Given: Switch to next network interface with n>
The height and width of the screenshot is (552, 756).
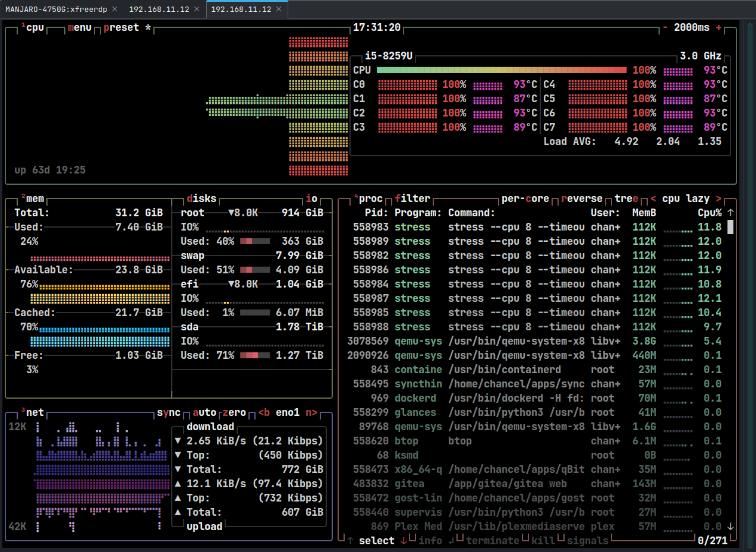Looking at the screenshot, I should point(311,412).
